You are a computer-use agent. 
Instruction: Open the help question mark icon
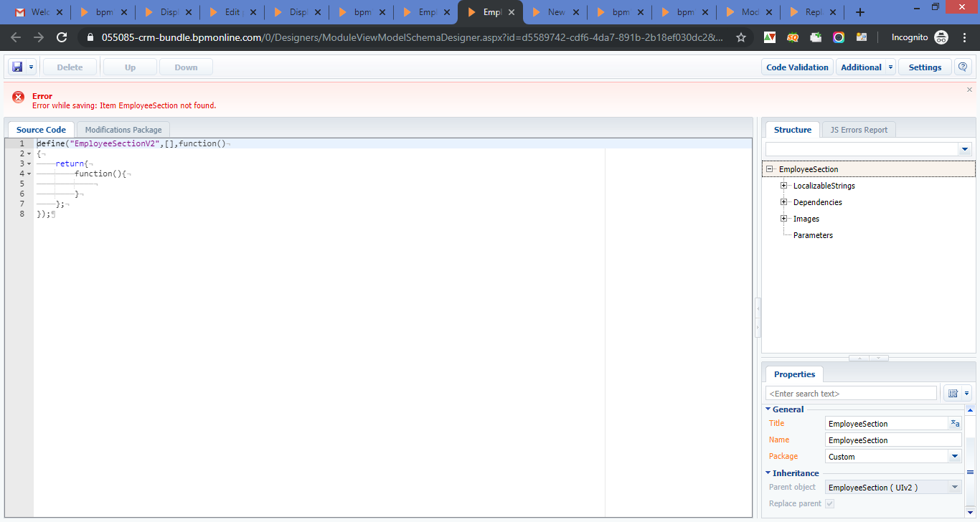(x=963, y=67)
